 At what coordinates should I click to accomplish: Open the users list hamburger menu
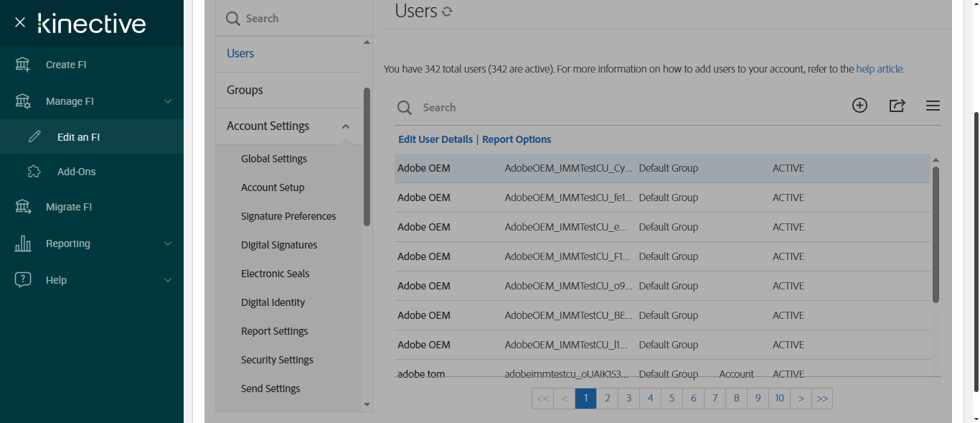pos(933,106)
